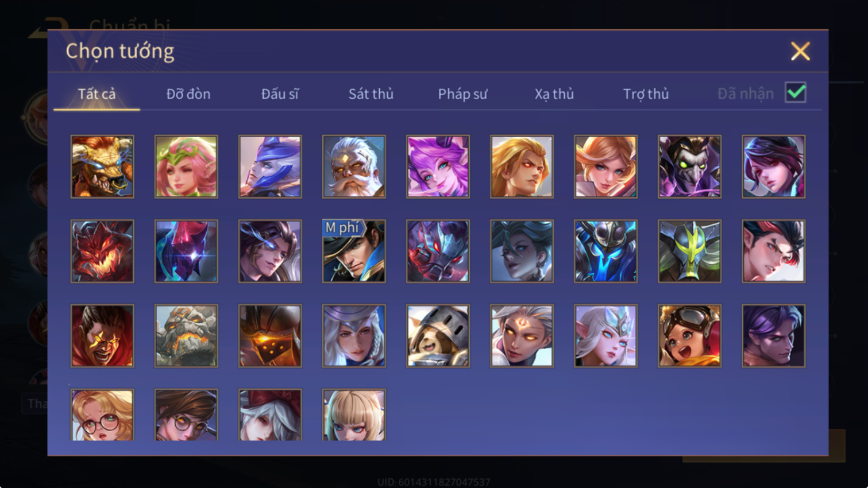The image size is (868, 488).
Task: Filter heroes by Xạ thủ
Action: (554, 94)
